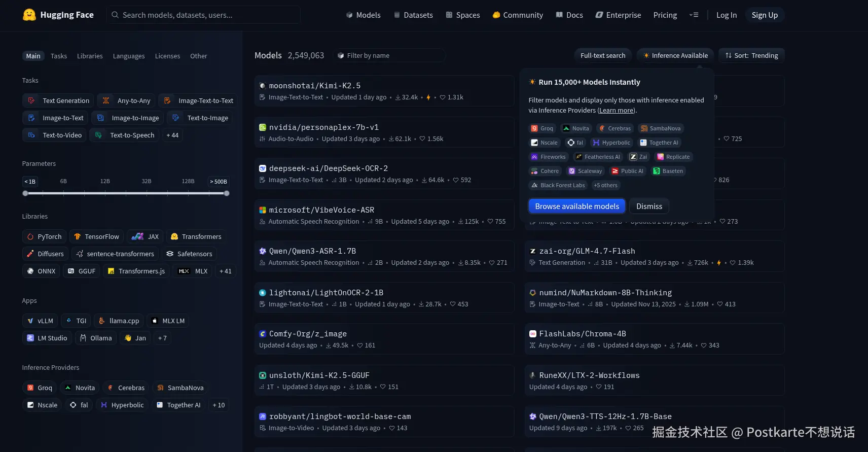
Task: Click the search magnifier icon
Action: pyautogui.click(x=115, y=15)
